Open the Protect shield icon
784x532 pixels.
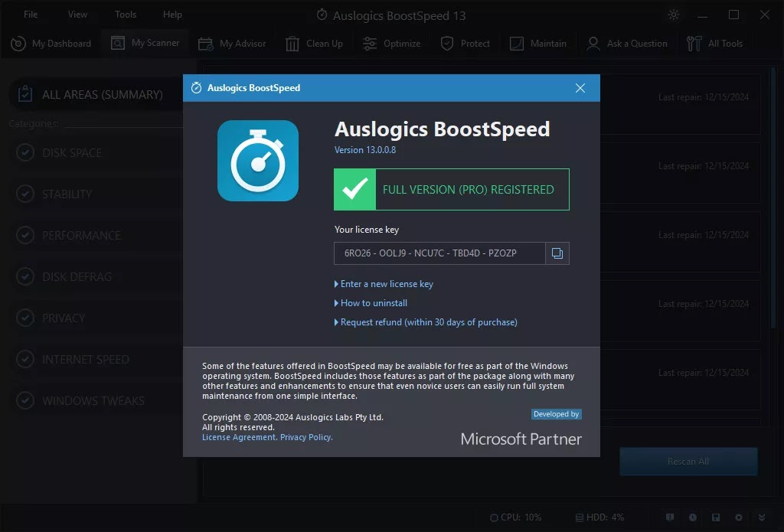coord(446,43)
